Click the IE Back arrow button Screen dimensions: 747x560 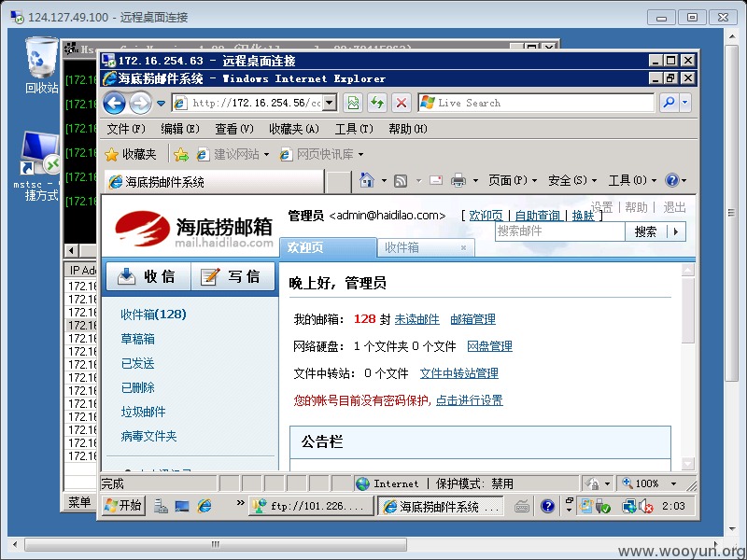coord(114,103)
